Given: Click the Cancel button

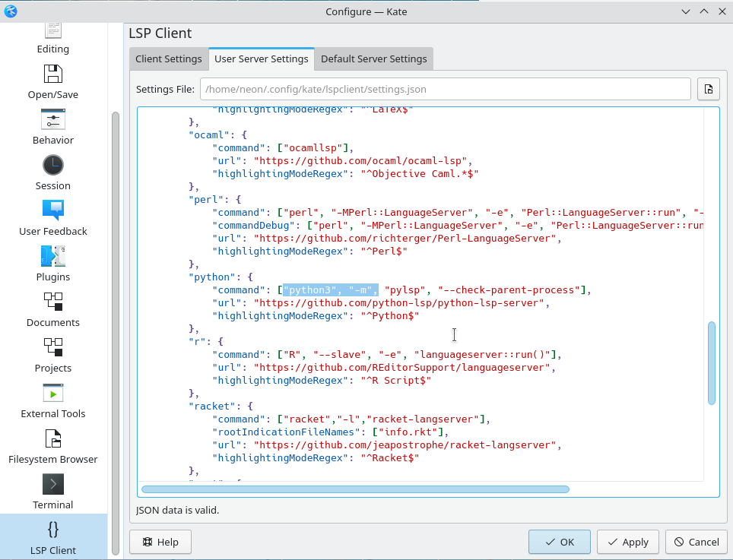Looking at the screenshot, I should tap(696, 542).
